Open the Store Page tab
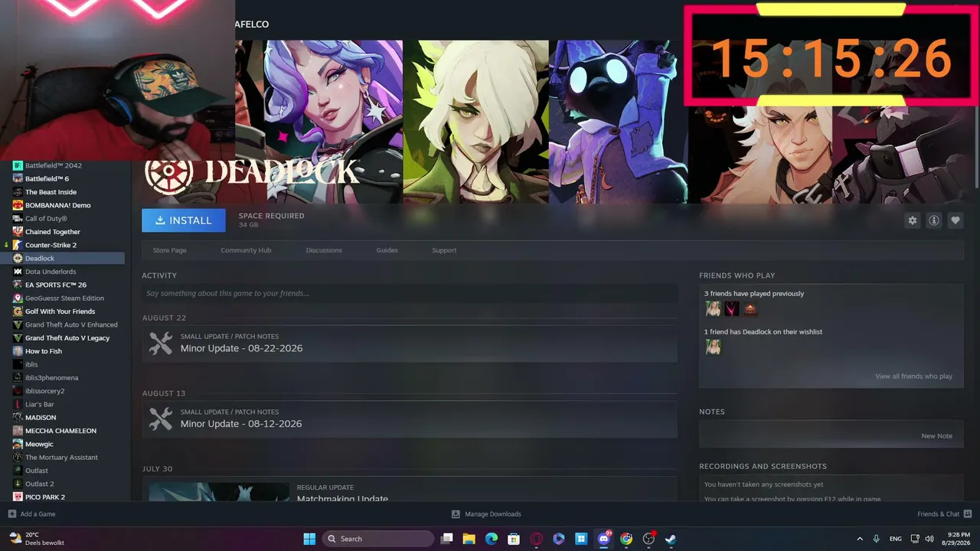 tap(169, 250)
